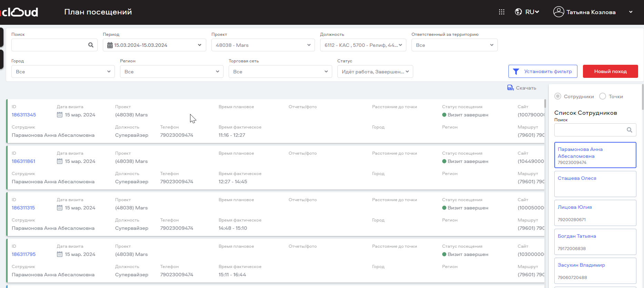Open the Торговая сеть dropdown

[x=280, y=72]
